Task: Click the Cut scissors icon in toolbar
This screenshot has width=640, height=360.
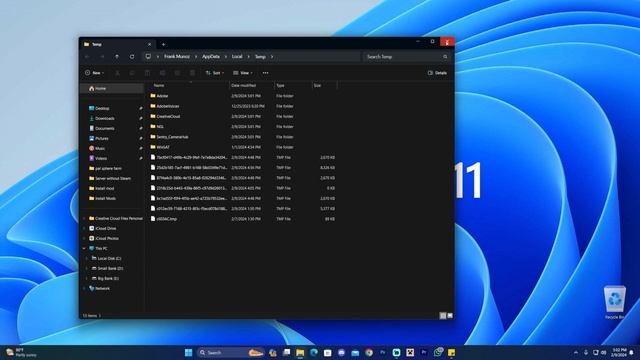Action: click(x=118, y=73)
